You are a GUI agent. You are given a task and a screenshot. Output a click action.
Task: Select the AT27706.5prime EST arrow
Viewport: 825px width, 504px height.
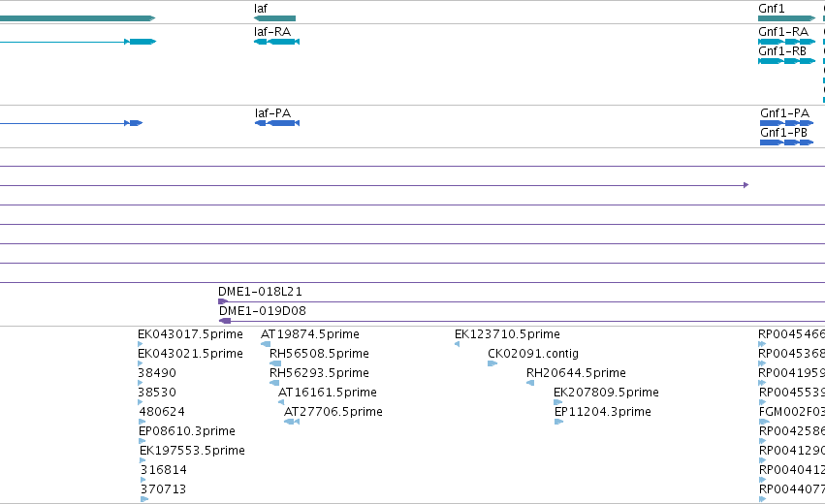tap(292, 422)
